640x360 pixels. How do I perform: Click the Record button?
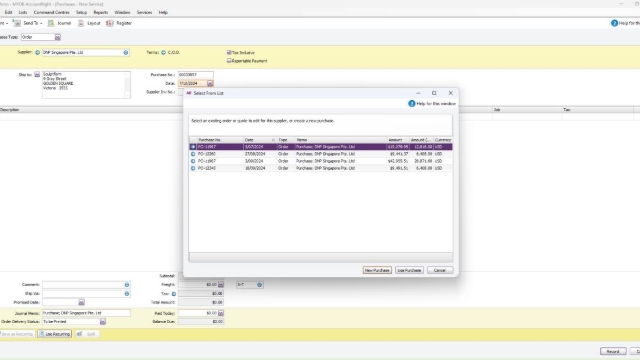(x=613, y=351)
